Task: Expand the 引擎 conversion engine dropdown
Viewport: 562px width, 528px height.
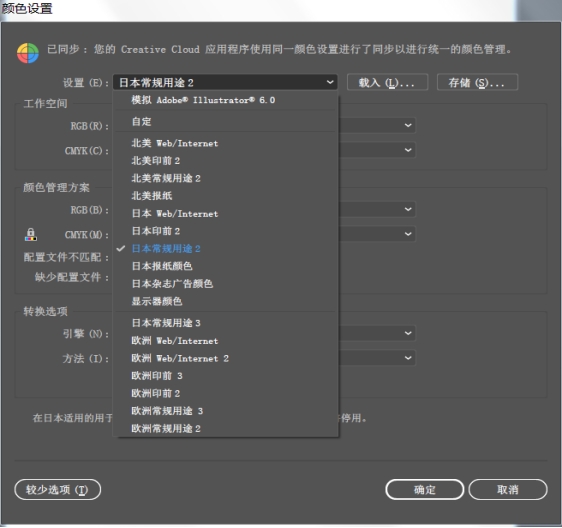Action: [x=408, y=333]
